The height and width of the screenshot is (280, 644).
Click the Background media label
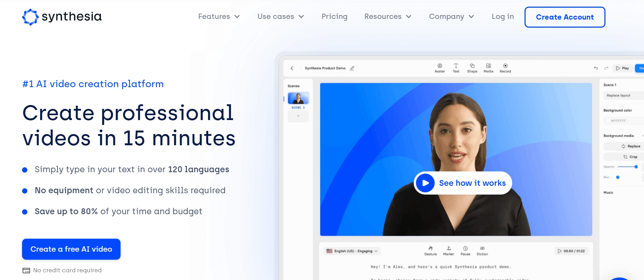click(618, 136)
